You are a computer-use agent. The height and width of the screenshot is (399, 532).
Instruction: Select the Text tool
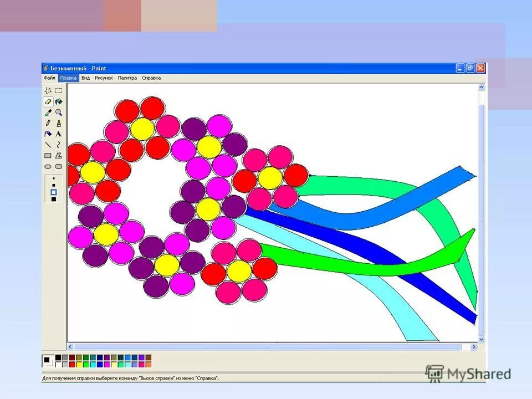coord(58,134)
